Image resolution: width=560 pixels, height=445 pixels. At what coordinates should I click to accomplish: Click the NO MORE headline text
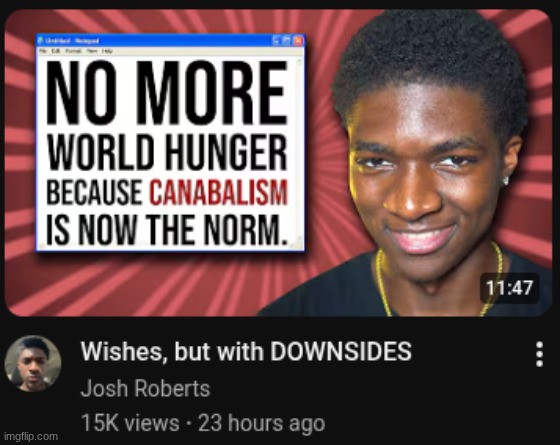(167, 94)
